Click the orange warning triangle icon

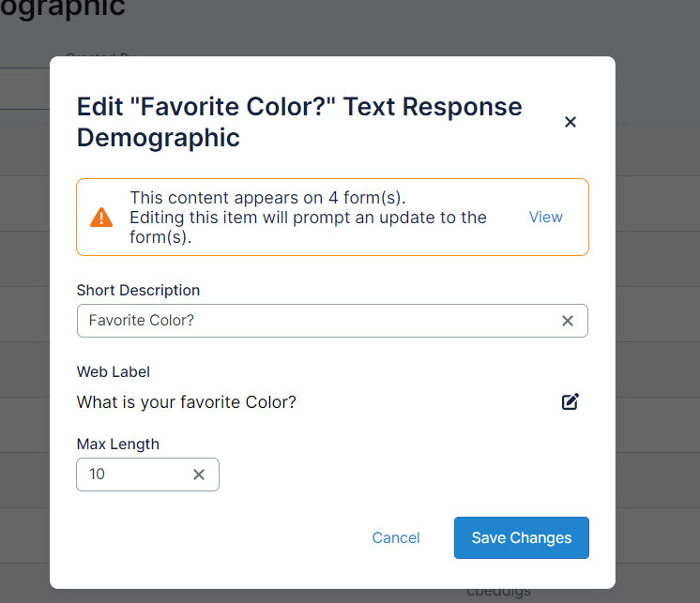[x=101, y=218]
